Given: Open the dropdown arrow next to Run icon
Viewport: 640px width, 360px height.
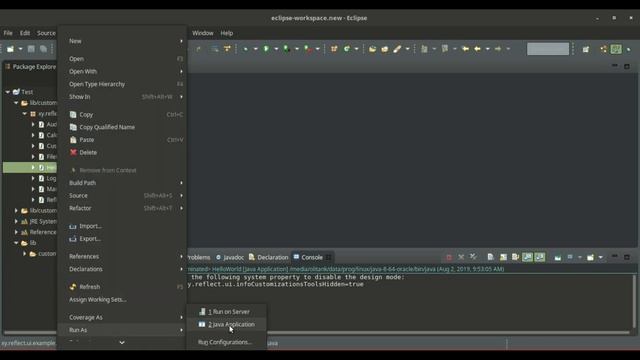Looking at the screenshot, I should coord(276,49).
